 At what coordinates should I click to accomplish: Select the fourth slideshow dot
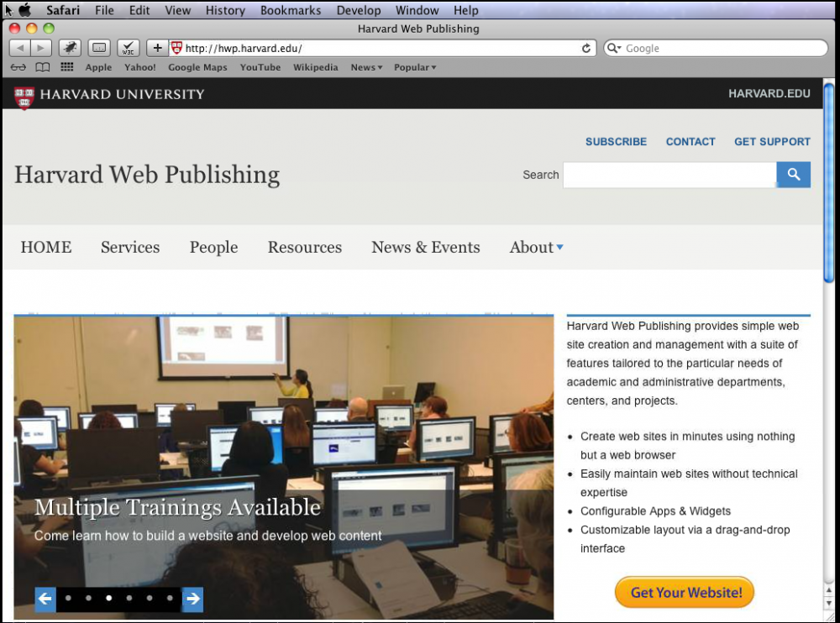pos(129,599)
